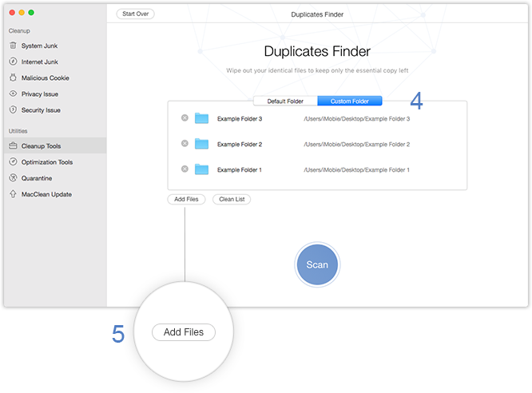532x393 pixels.
Task: Close the window with red button
Action: coord(12,13)
